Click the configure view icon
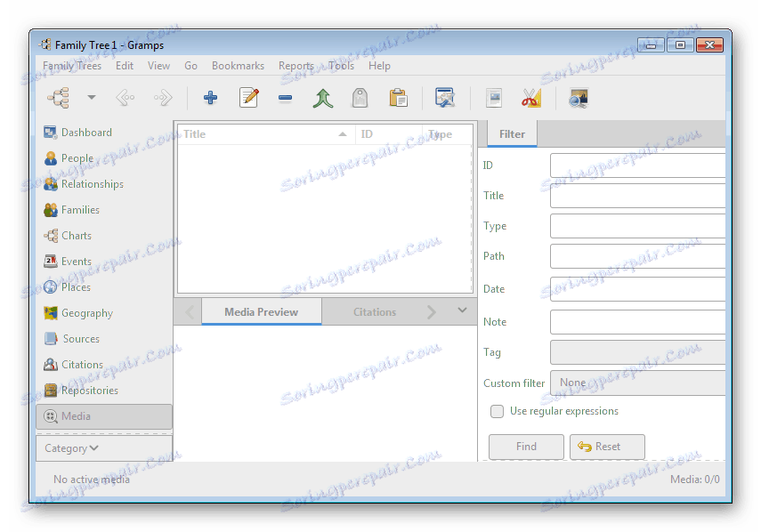This screenshot has width=761, height=532. click(445, 98)
